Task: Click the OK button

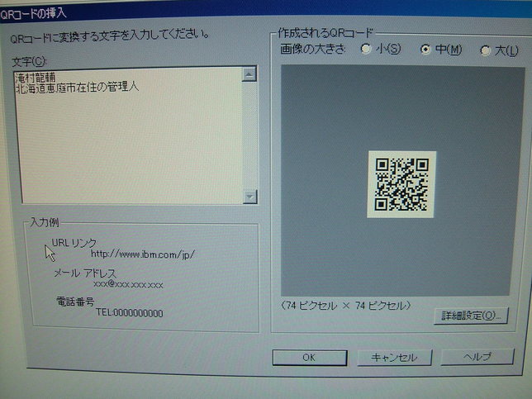Action: click(x=309, y=357)
